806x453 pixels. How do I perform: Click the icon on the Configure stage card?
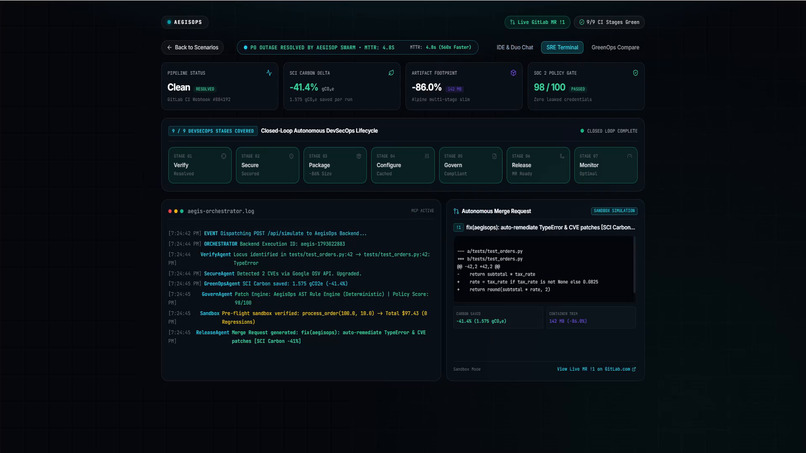(427, 156)
